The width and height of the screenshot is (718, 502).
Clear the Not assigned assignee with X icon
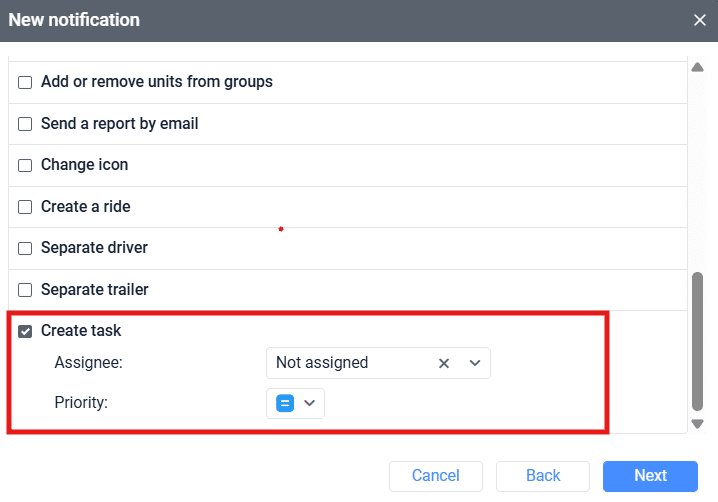pyautogui.click(x=444, y=363)
